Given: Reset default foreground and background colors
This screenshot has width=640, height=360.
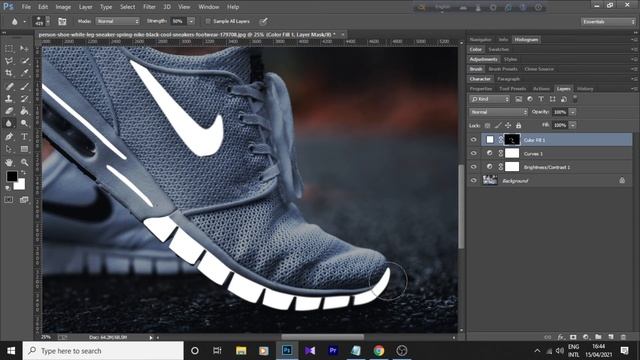Looking at the screenshot, I should tap(7, 188).
